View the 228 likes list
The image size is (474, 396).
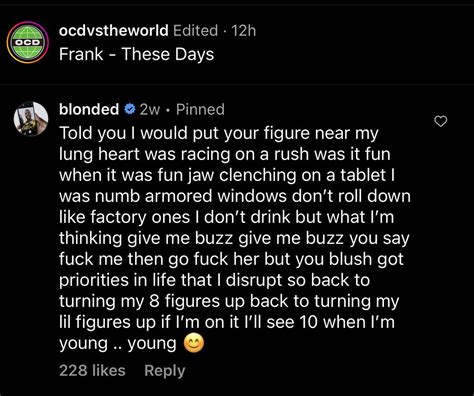[92, 371]
